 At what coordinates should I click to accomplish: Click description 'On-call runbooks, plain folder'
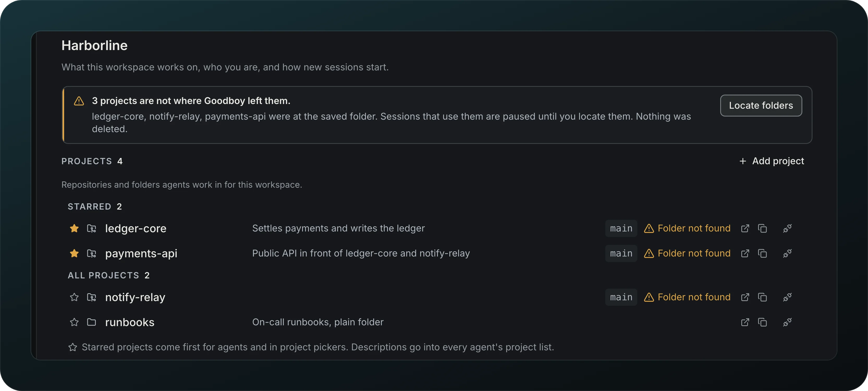(318, 322)
